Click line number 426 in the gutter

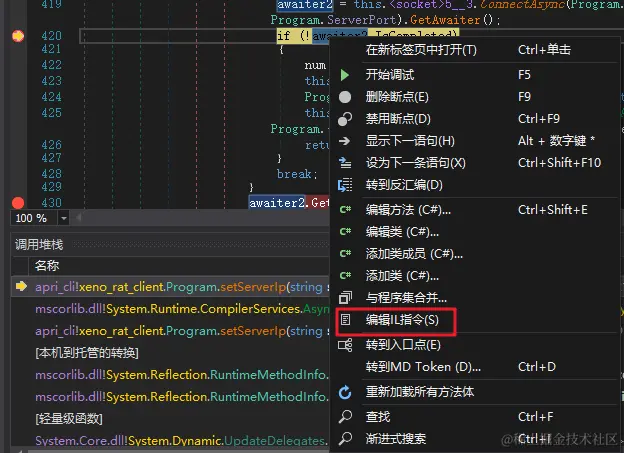click(x=51, y=144)
